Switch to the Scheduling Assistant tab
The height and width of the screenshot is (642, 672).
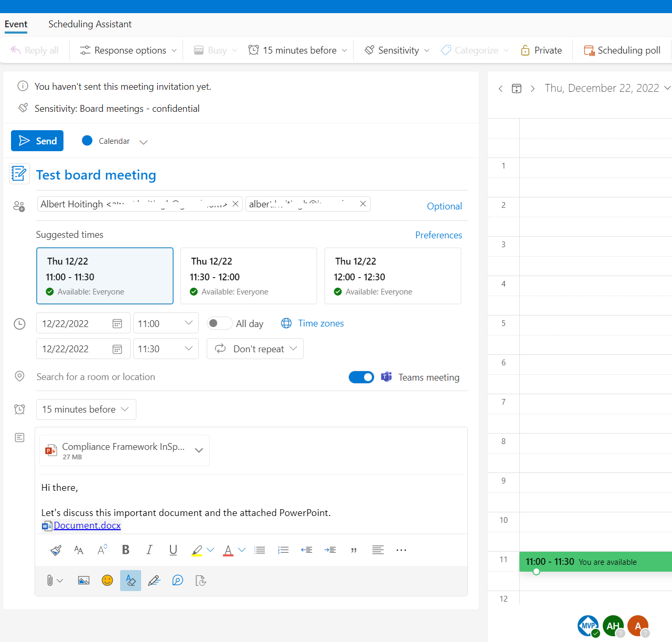click(x=90, y=24)
